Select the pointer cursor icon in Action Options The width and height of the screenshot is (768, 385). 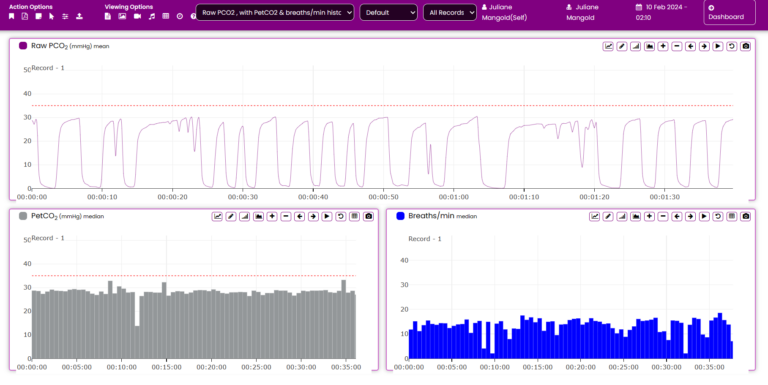tap(51, 16)
